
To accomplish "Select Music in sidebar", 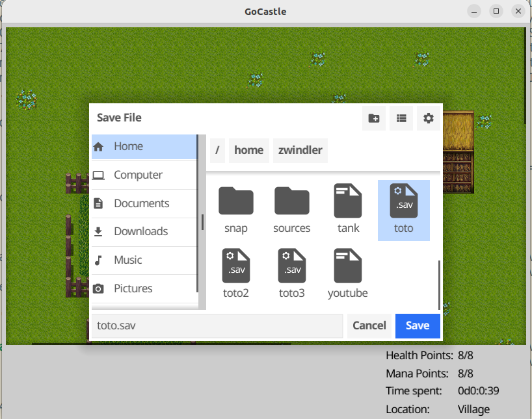I will coord(144,260).
